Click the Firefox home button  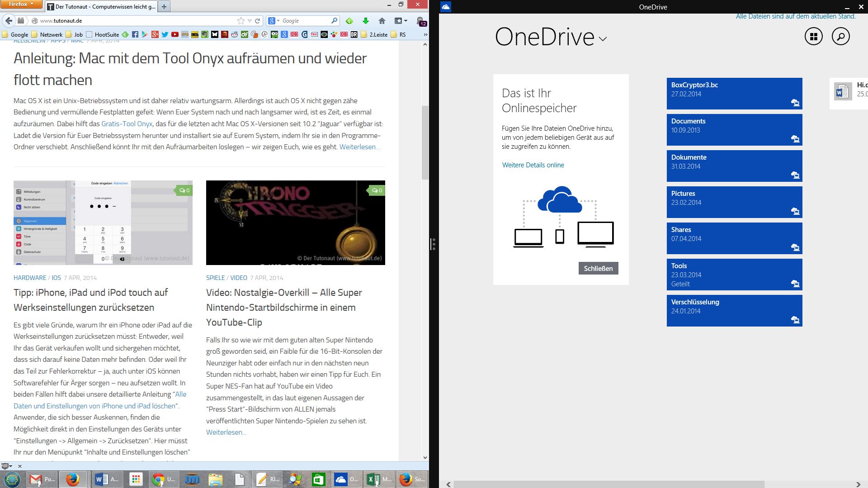382,21
